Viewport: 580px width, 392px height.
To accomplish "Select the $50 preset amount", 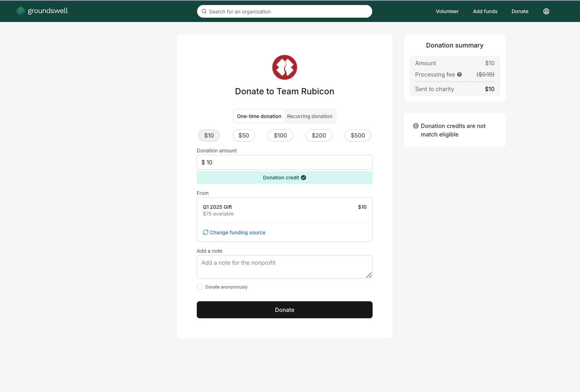I will 244,135.
